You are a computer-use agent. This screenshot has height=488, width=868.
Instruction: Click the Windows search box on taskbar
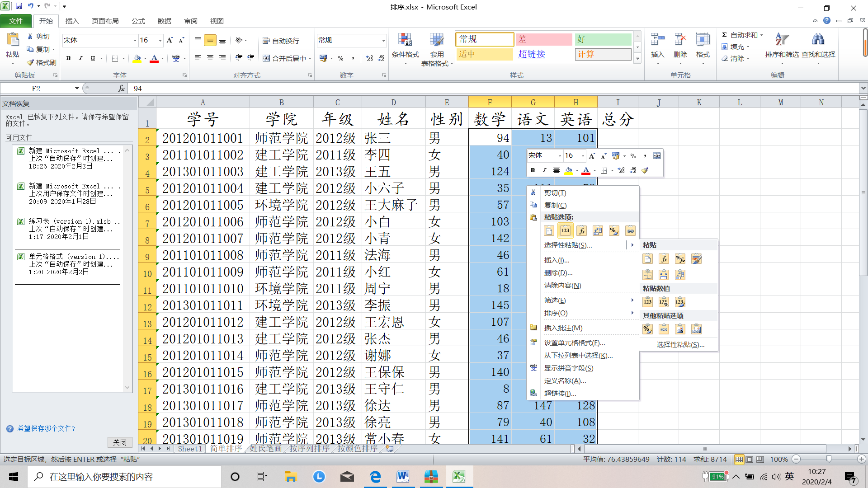coord(124,477)
